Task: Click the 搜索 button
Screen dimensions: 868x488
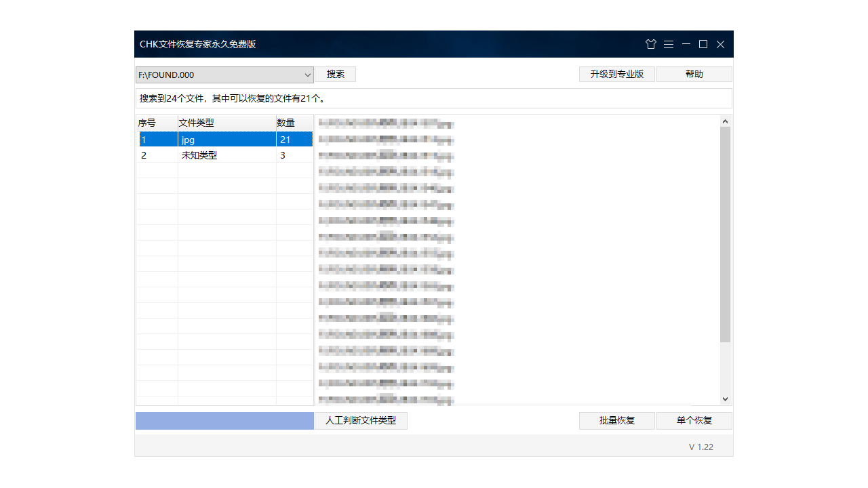Action: 336,75
